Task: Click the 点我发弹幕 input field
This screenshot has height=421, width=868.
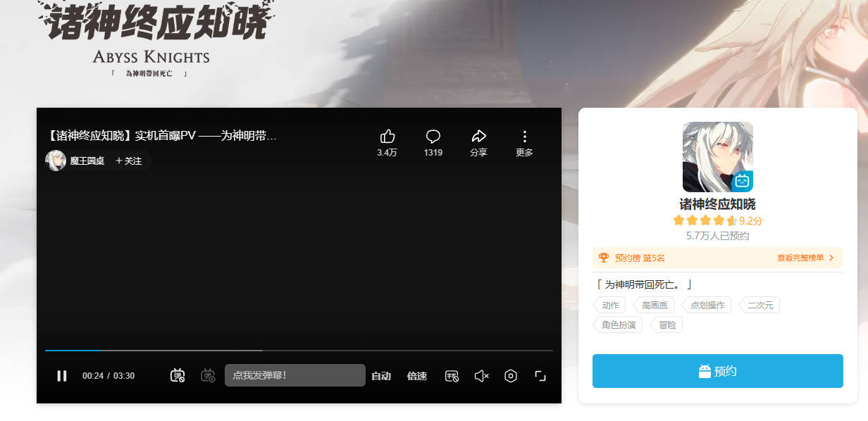Action: coord(295,375)
